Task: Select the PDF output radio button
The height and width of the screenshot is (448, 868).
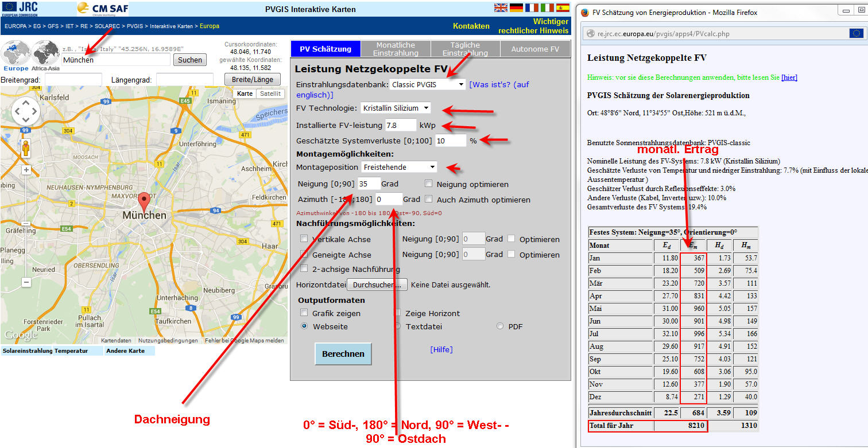Action: coord(500,326)
